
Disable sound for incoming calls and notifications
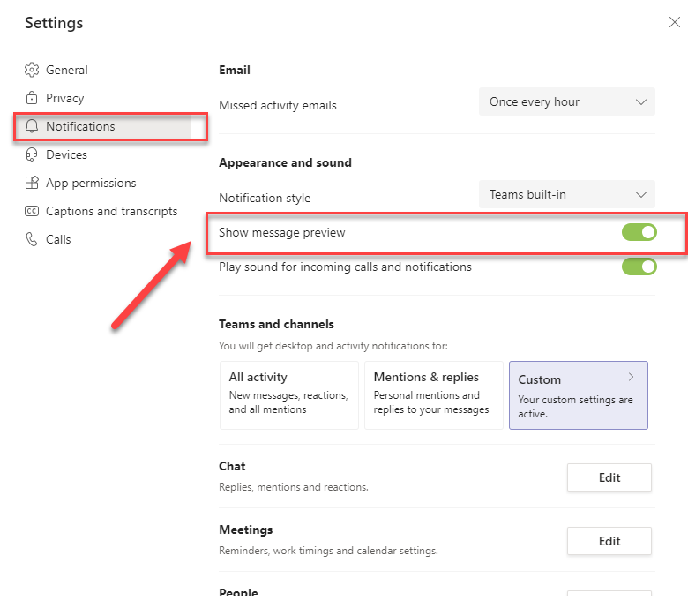(639, 267)
